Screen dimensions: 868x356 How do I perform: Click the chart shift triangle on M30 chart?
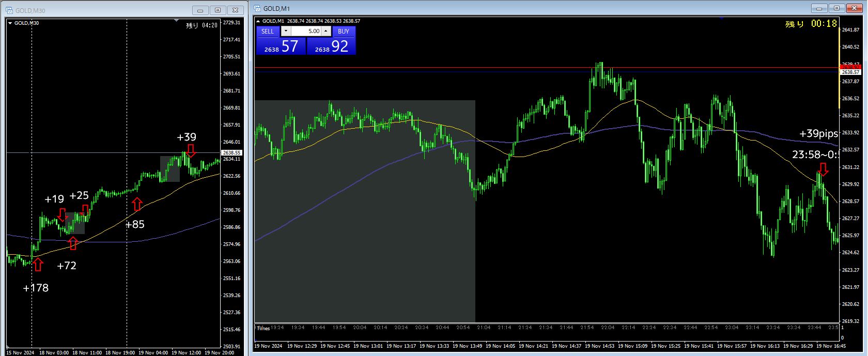pyautogui.click(x=177, y=21)
